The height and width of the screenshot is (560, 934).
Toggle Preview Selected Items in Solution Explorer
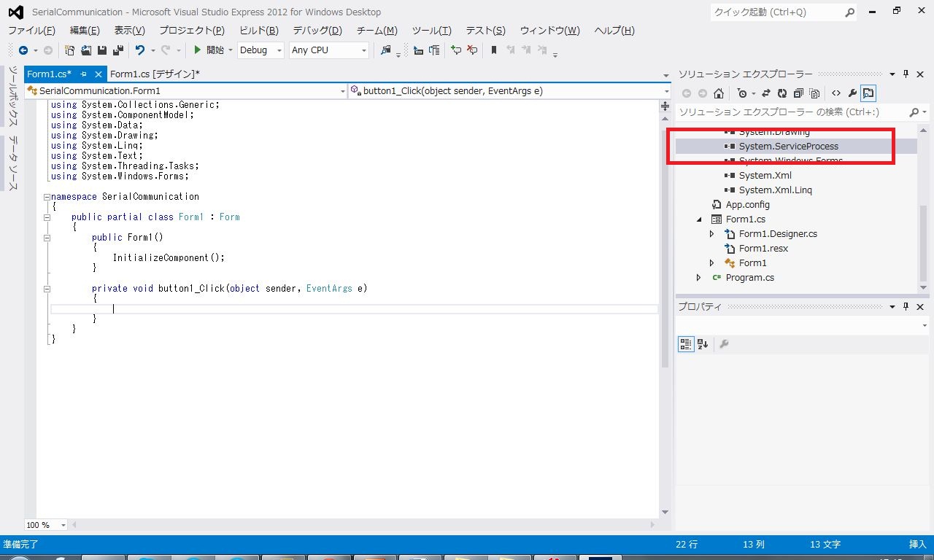(x=868, y=93)
